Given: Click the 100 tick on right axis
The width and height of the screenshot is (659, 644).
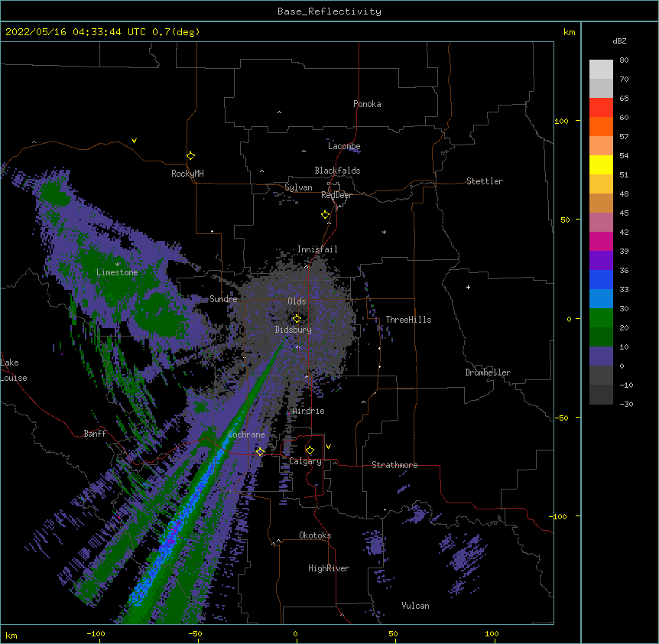Looking at the screenshot, I should click(561, 121).
